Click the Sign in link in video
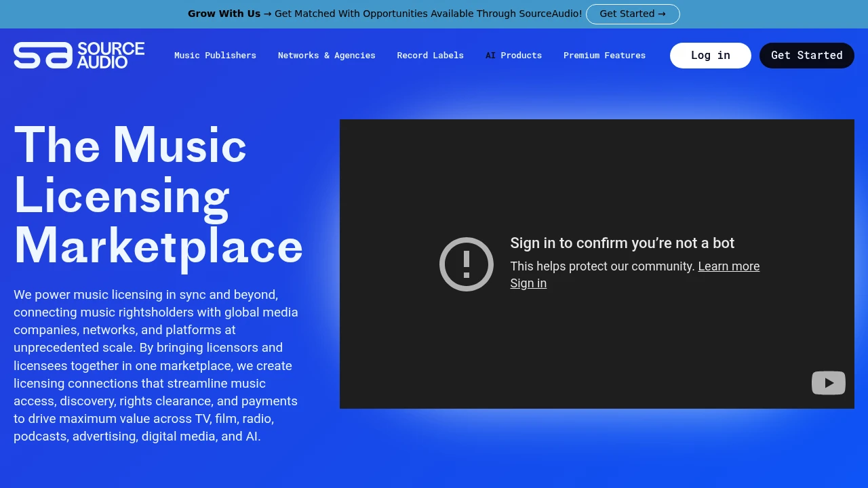The width and height of the screenshot is (868, 488). pos(528,283)
